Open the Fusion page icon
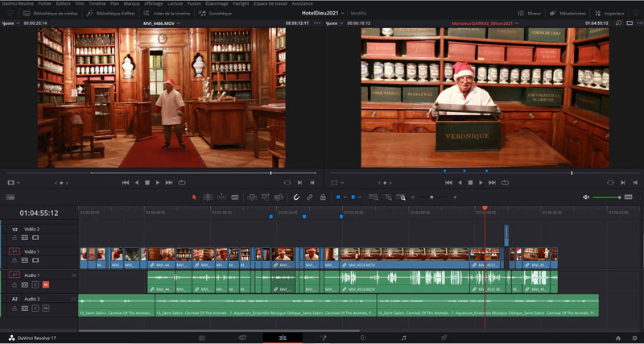 click(x=324, y=338)
